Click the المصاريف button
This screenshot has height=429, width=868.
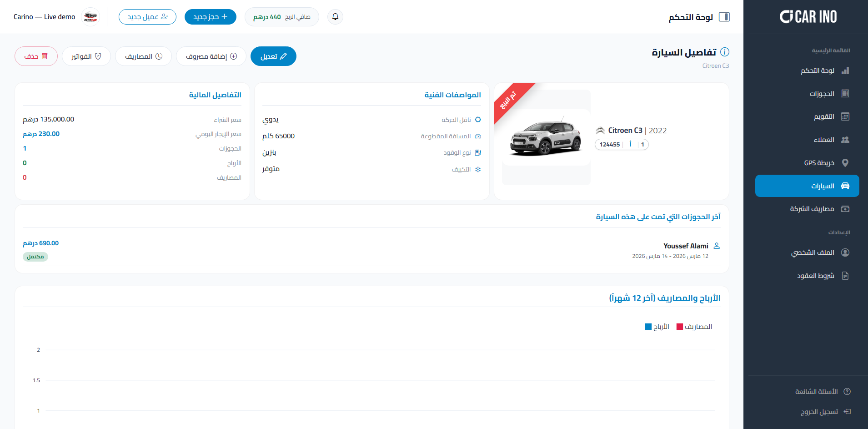[143, 56]
